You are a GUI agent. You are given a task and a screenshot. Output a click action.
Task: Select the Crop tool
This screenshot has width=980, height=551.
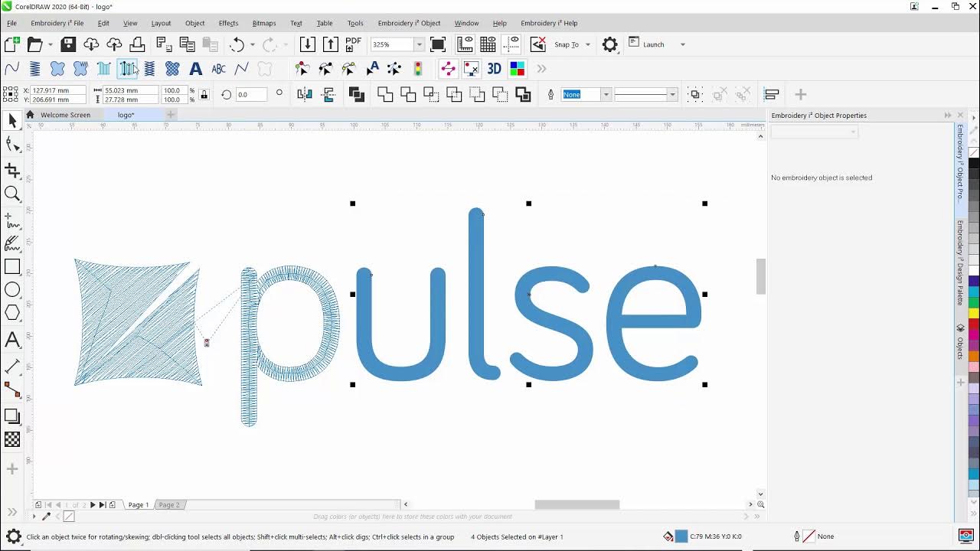point(12,170)
